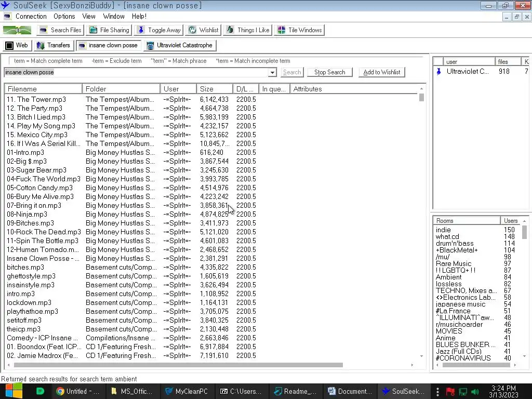
Task: Click the Windows Start button
Action: coord(14,391)
